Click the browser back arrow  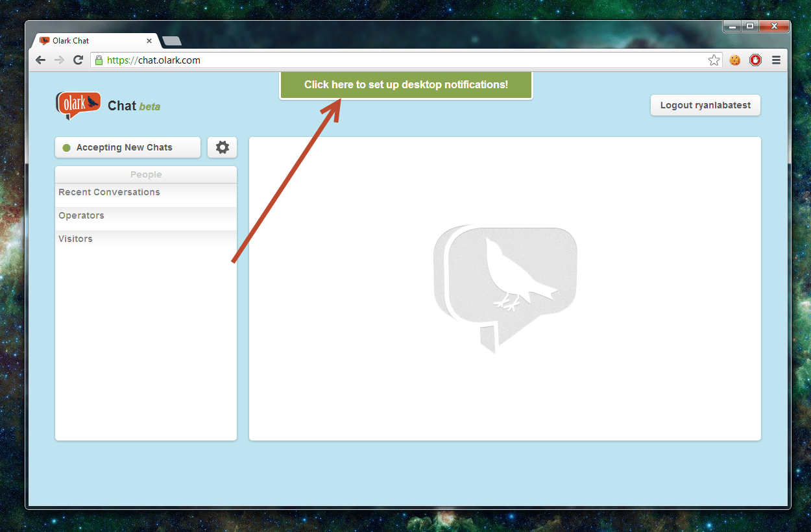[40, 60]
